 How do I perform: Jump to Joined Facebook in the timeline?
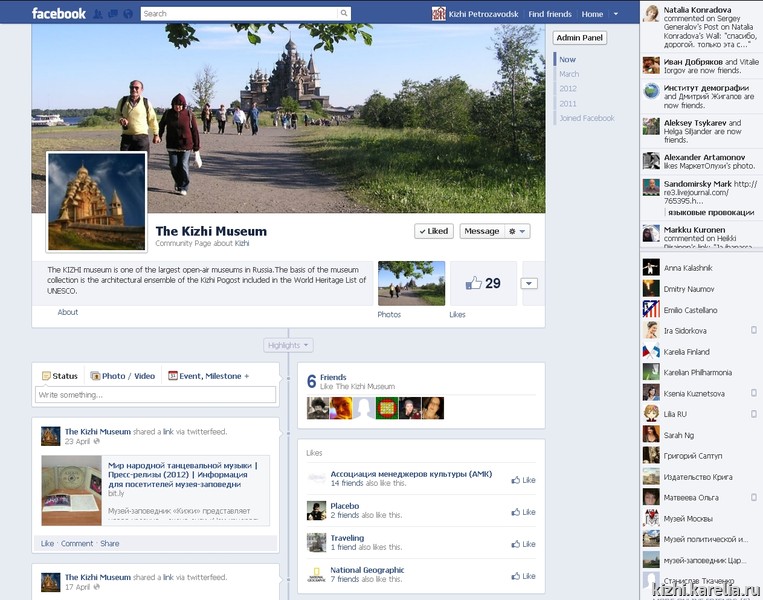[x=587, y=118]
